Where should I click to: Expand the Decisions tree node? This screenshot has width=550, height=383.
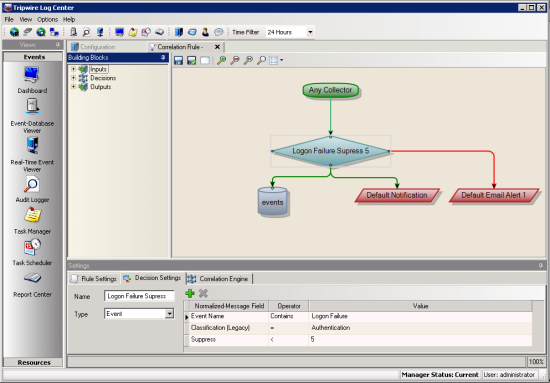(73, 78)
